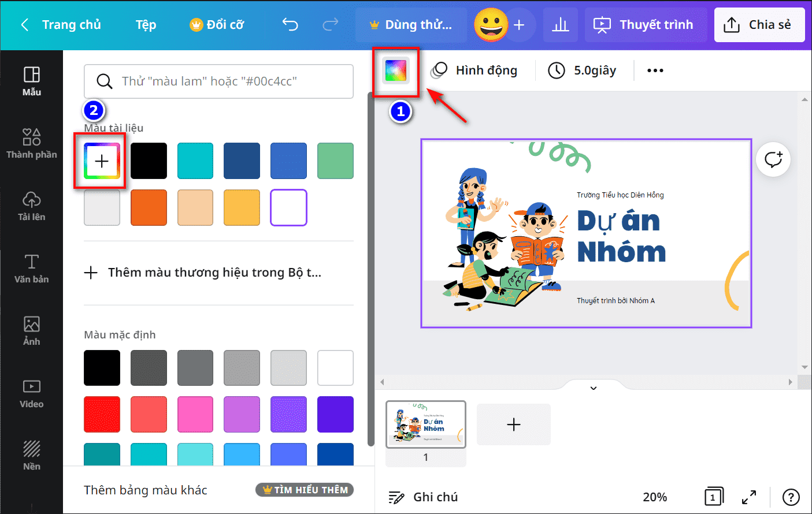The width and height of the screenshot is (812, 514).
Task: Go back to Trang chủ
Action: [x=61, y=25]
